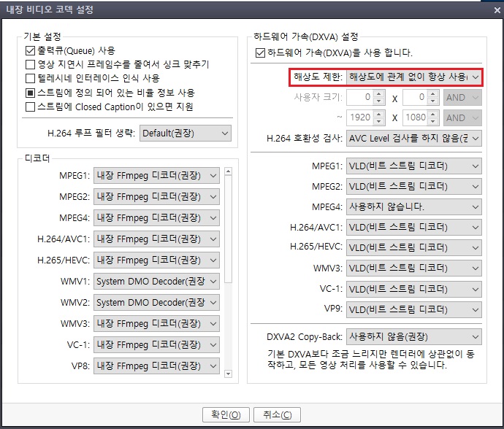Image resolution: width=504 pixels, height=429 pixels.
Task: Open first AND dropdown beside 사용자 크기
Action: [462, 97]
